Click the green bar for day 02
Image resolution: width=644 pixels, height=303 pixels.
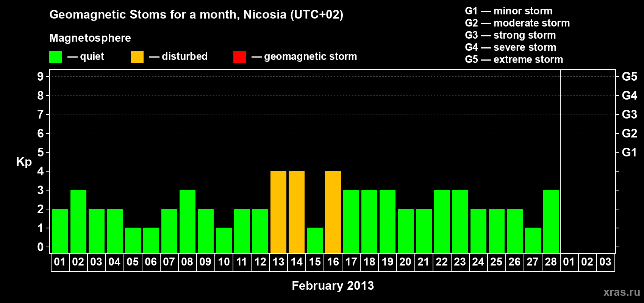point(78,222)
